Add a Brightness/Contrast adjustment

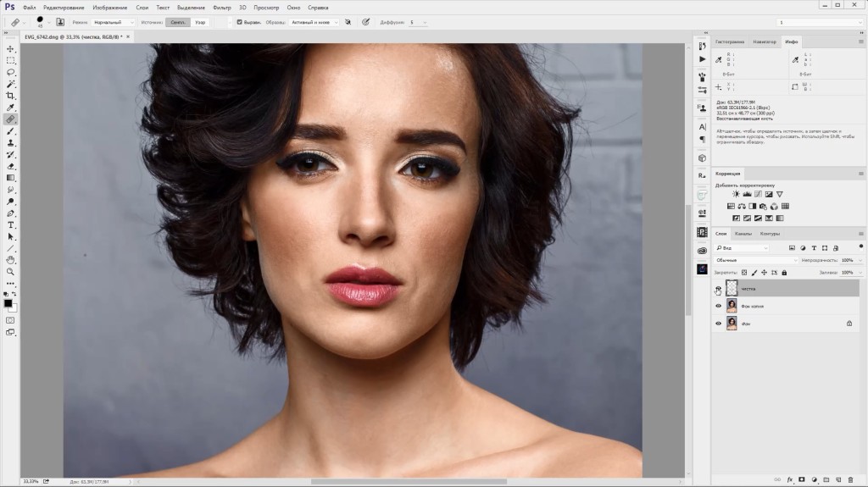pyautogui.click(x=735, y=194)
